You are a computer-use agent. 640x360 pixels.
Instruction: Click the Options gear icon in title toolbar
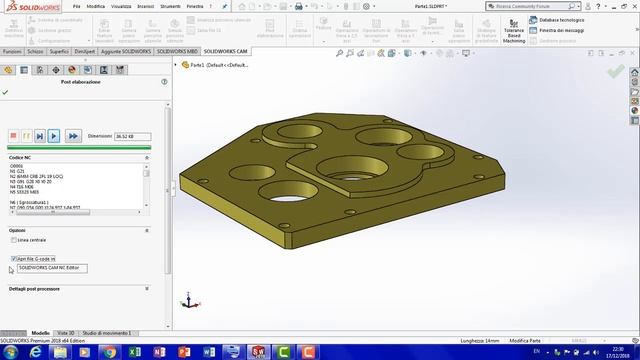tap(366, 6)
